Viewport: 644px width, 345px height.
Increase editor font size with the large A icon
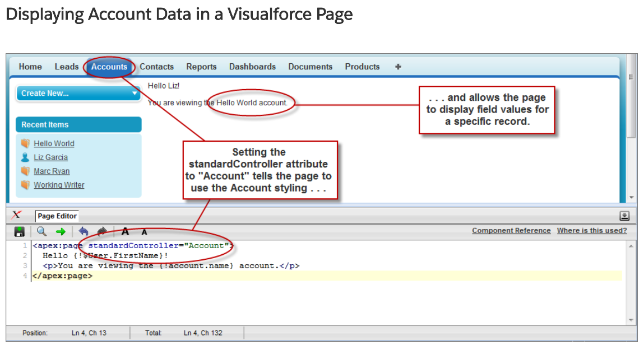[x=125, y=231]
